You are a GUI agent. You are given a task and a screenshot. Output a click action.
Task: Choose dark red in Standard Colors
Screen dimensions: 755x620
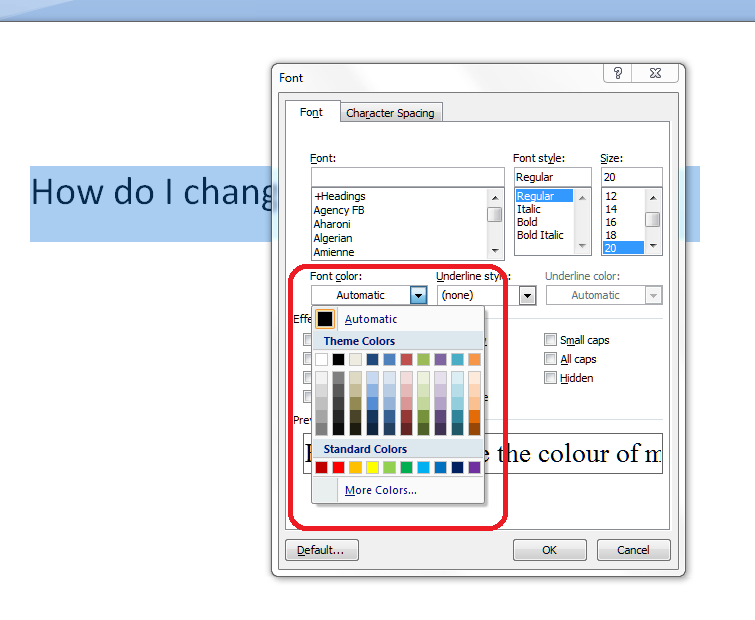(x=321, y=467)
